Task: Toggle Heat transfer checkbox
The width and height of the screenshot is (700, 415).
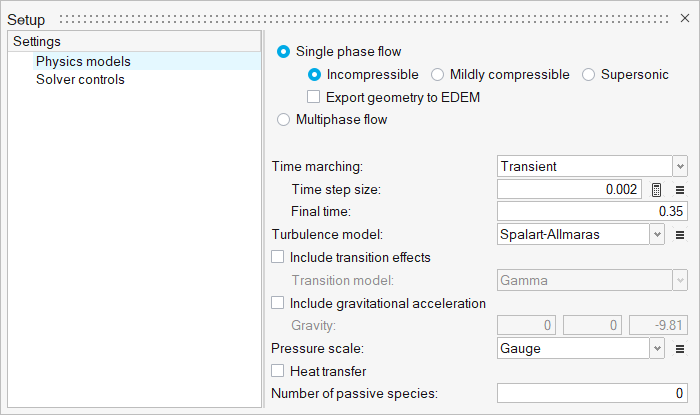Action: (x=279, y=371)
